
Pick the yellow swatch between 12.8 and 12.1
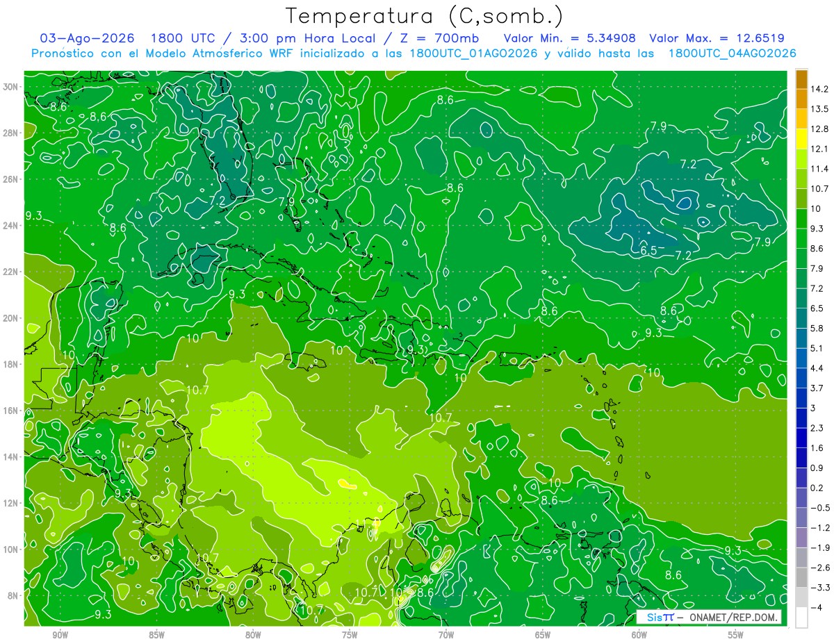tap(801, 139)
